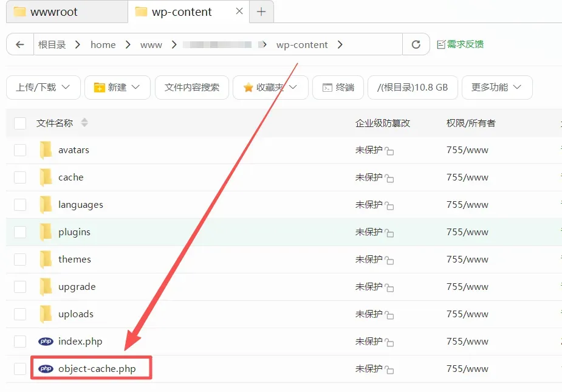
Task: Open the 终端 terminal button
Action: tap(338, 88)
